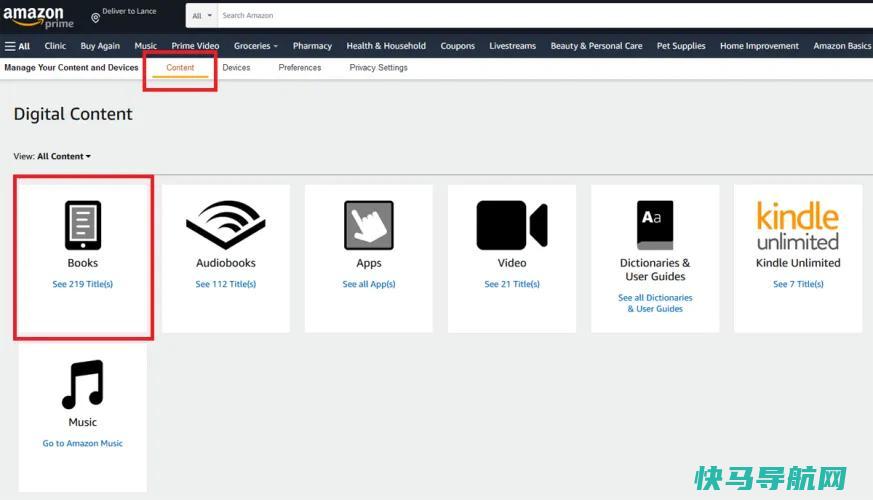
Task: Click the Music note icon
Action: pyautogui.click(x=83, y=384)
